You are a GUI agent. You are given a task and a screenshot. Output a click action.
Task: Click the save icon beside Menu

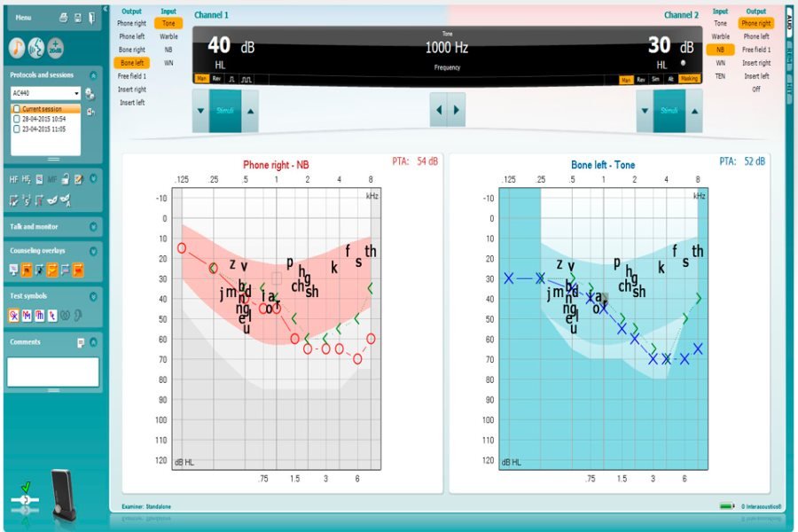[x=77, y=18]
